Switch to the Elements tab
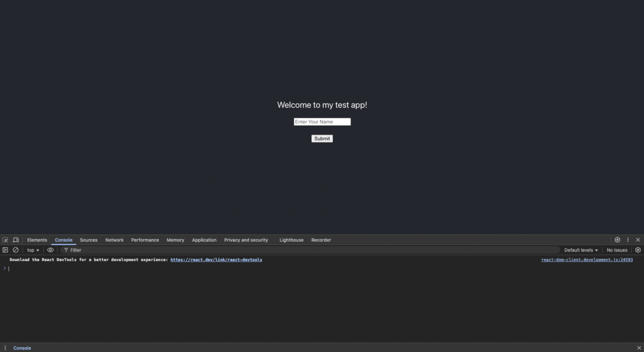Image resolution: width=644 pixels, height=352 pixels. pyautogui.click(x=36, y=240)
